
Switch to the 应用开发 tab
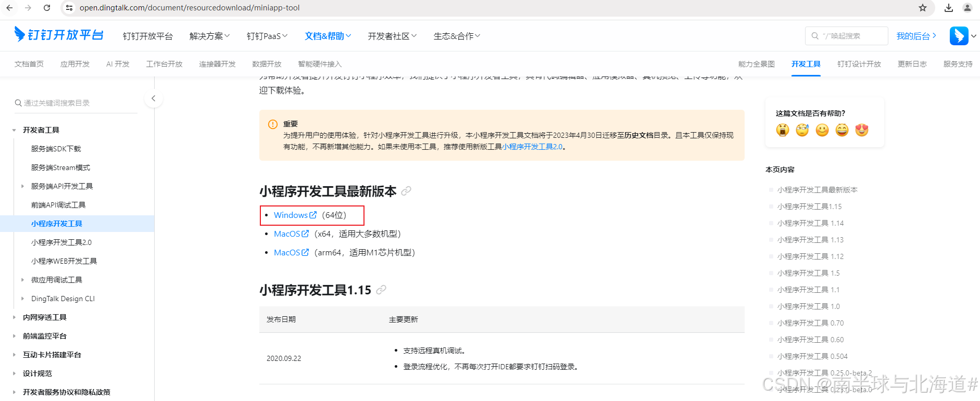75,64
